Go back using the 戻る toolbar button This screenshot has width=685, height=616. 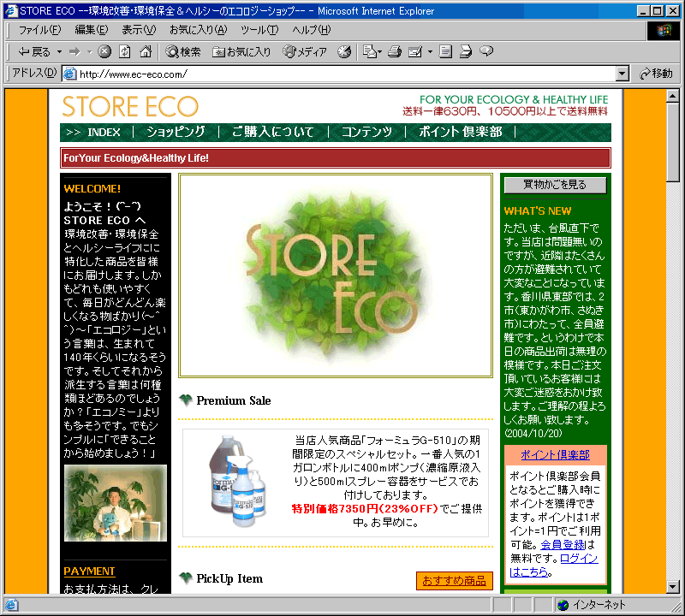[34, 52]
